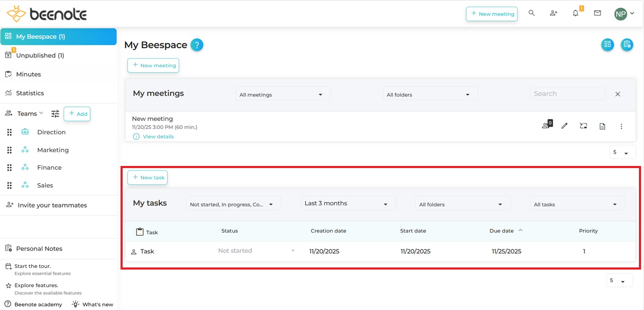The height and width of the screenshot is (310, 644).
Task: Click the add user icon in header
Action: click(553, 13)
